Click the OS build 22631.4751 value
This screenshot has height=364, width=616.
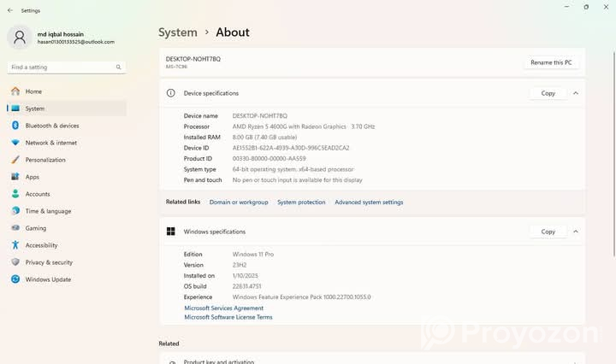246,286
